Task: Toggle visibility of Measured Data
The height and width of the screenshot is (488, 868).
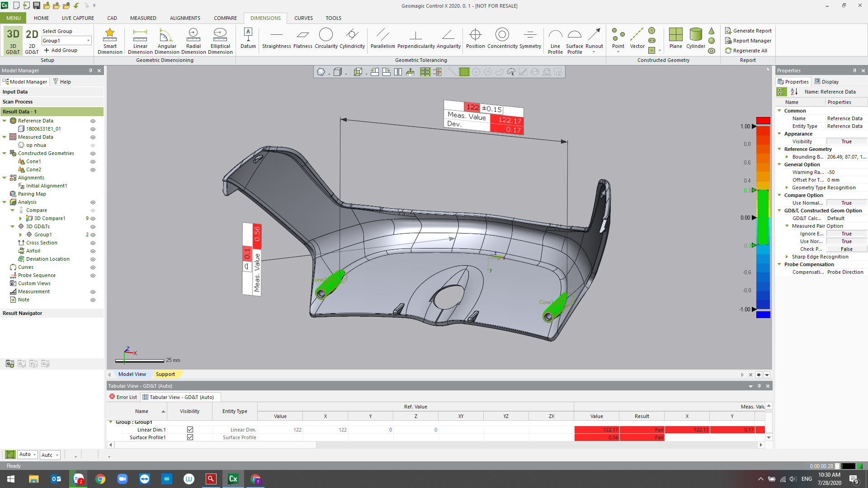Action: pyautogui.click(x=93, y=137)
